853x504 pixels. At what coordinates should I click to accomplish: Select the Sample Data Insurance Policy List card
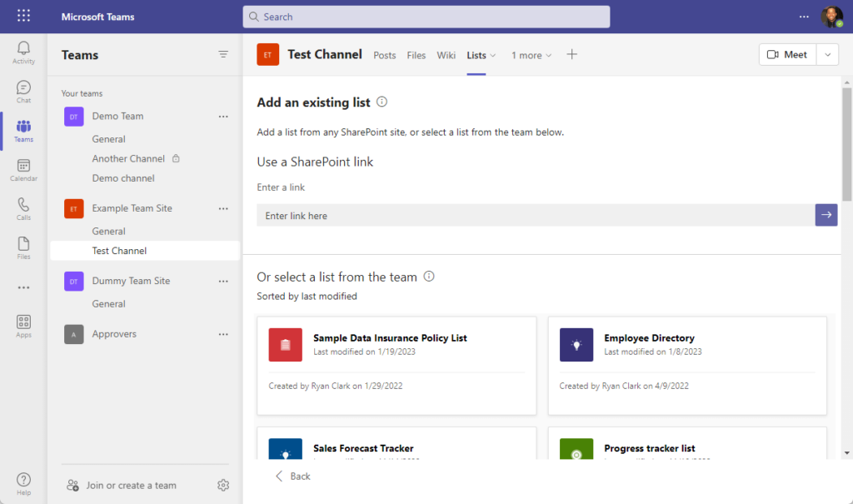click(x=397, y=366)
